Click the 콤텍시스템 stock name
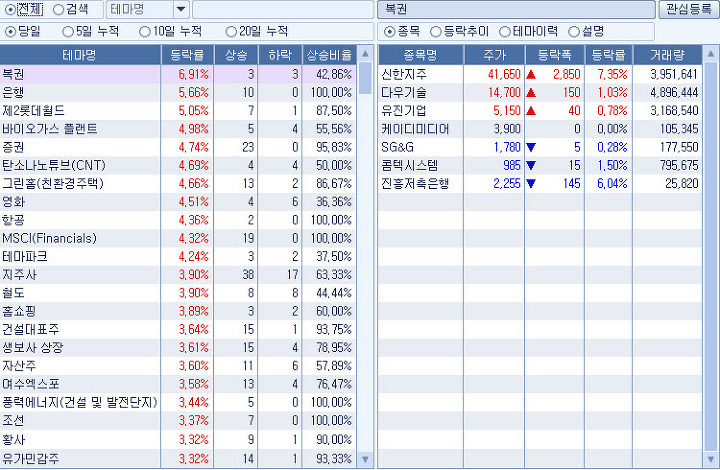720x470 pixels. (x=410, y=165)
